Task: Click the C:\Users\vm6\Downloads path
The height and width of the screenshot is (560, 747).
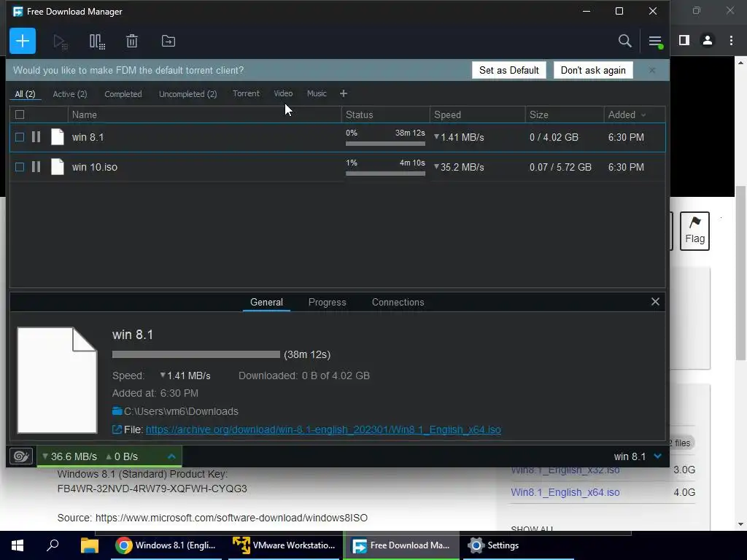Action: tap(181, 411)
